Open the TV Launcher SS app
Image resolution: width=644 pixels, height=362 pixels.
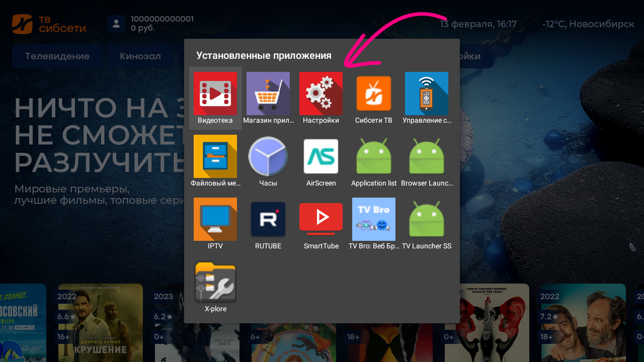click(427, 224)
